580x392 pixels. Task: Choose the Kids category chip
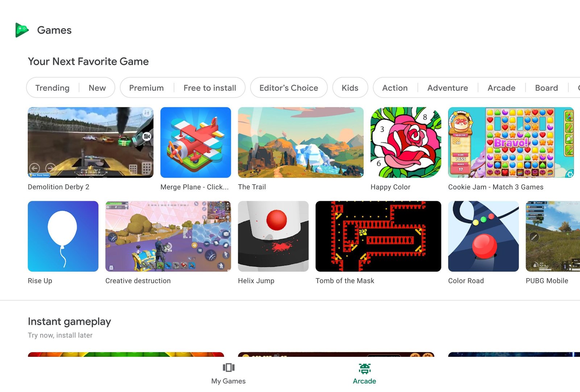(350, 88)
